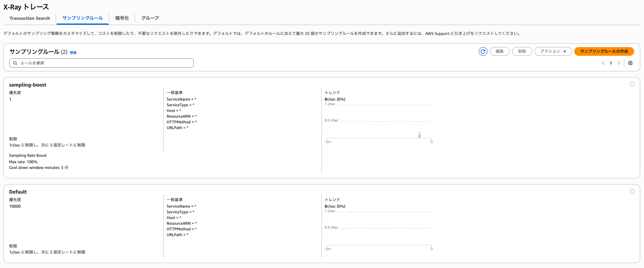
Task: Open the table preferences gear icon
Action: 630,63
